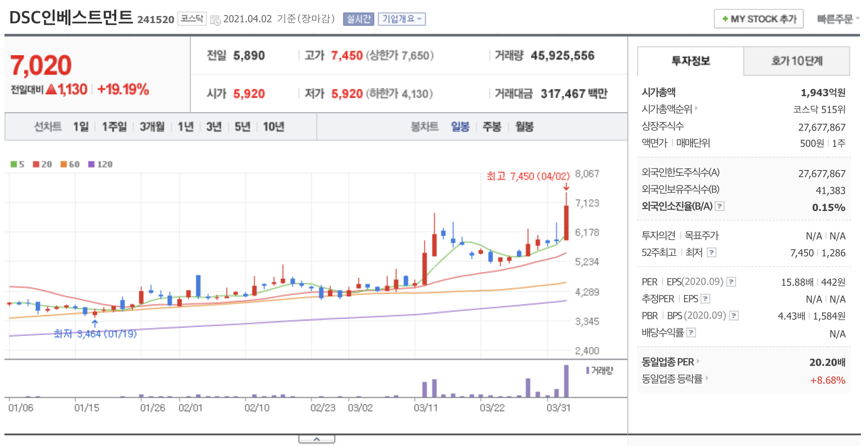Open help for 외국인소진율(B/A)
868x446 pixels.
720,206
